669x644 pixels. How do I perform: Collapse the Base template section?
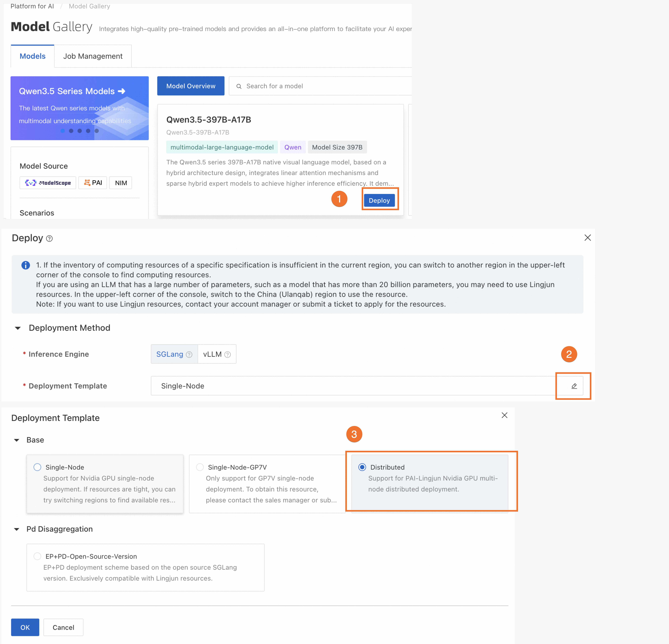coord(16,440)
